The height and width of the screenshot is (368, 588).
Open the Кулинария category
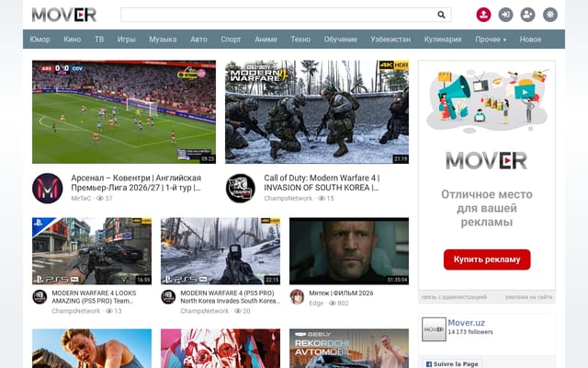point(443,39)
